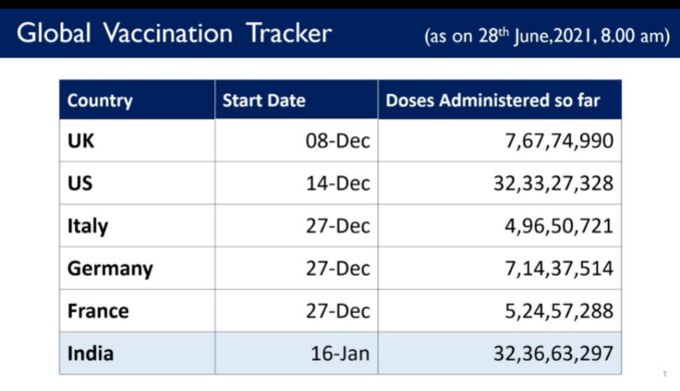Click the France doses value 5,24,57,288
The image size is (680, 391).
559,311
